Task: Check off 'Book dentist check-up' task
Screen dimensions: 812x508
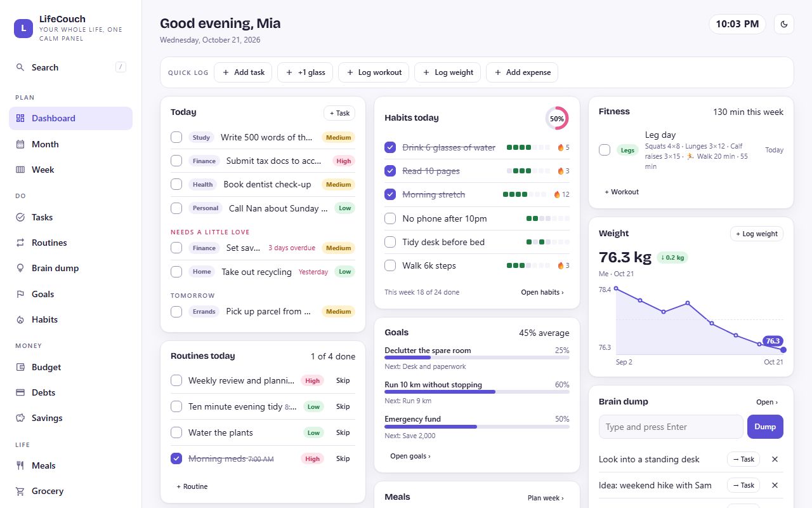Action: pyautogui.click(x=176, y=184)
